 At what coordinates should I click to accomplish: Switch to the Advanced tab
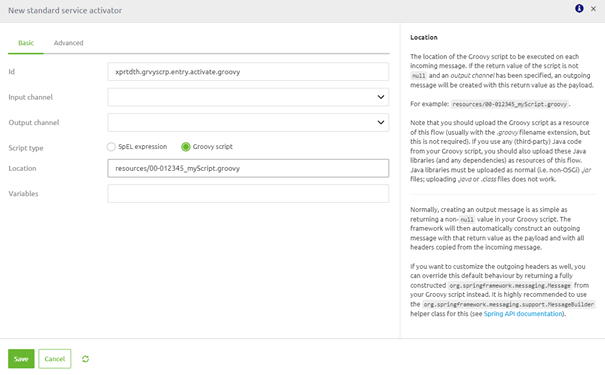[x=68, y=43]
